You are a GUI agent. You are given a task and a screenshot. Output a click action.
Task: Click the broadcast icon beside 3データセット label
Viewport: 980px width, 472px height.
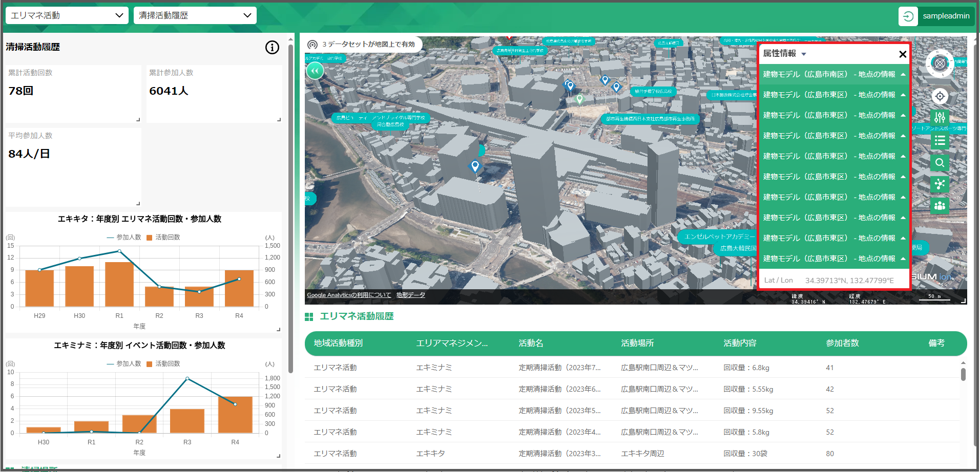(x=312, y=45)
